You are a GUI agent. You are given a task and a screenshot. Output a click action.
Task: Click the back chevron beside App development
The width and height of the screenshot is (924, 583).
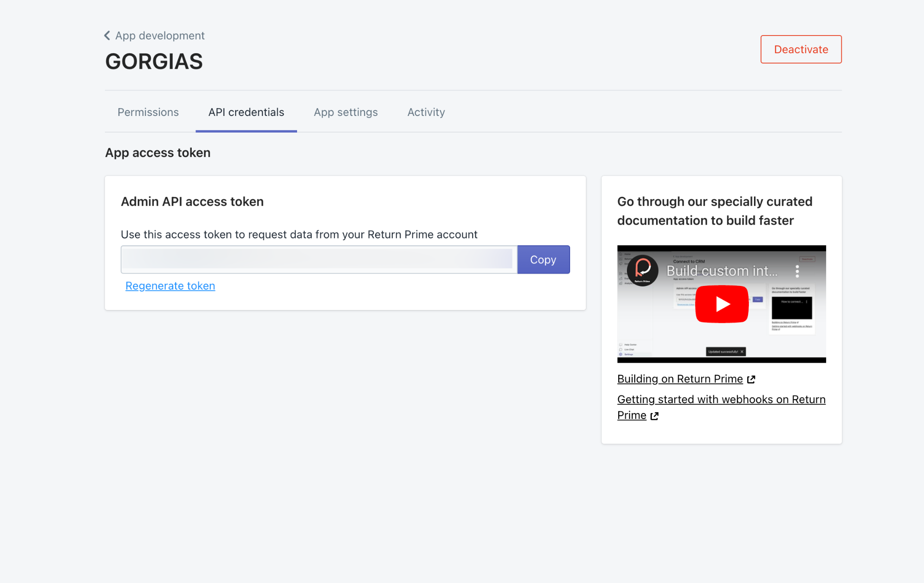click(x=107, y=36)
